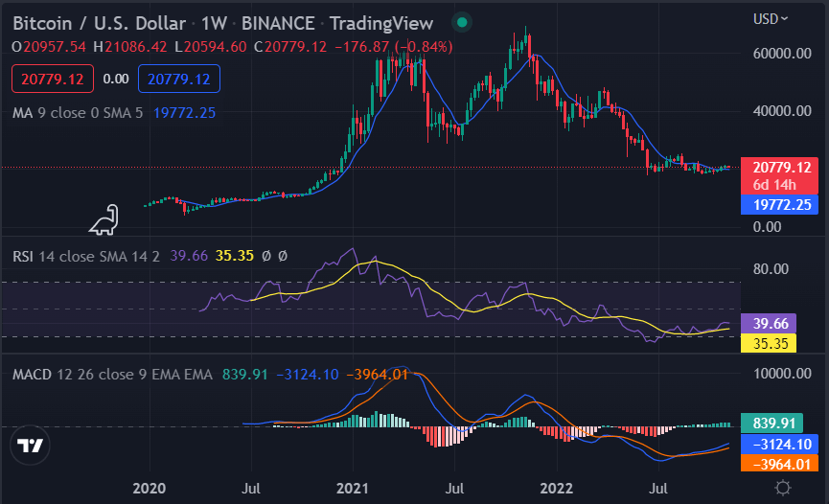
Task: Select the MA 9 close 0 SMA 5 legend
Action: [78, 113]
